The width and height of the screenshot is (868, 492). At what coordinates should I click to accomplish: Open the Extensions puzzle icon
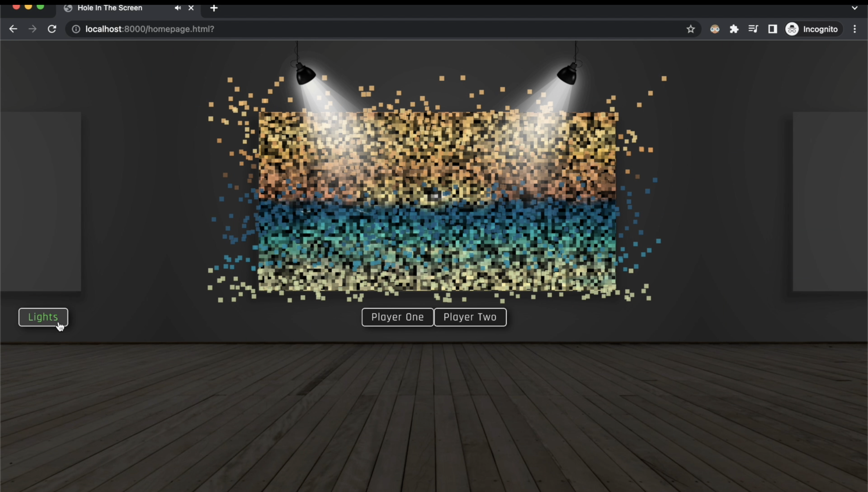coord(734,29)
